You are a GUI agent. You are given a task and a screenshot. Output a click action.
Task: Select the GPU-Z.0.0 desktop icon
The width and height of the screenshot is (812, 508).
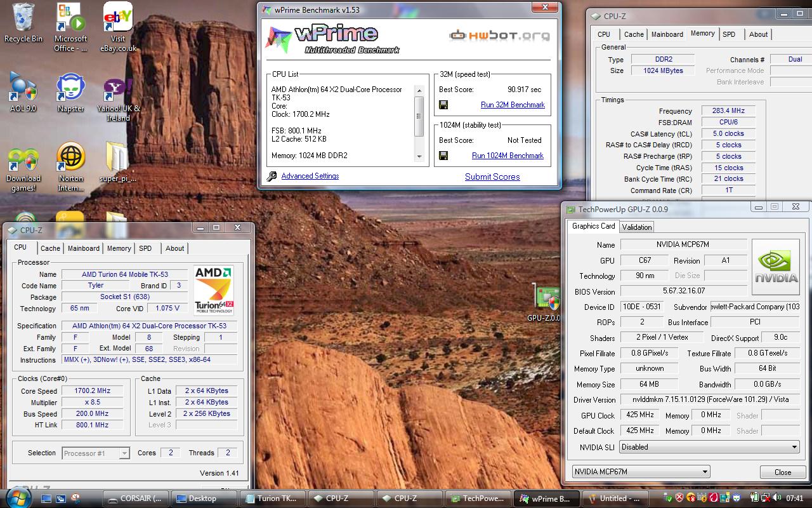tap(545, 304)
